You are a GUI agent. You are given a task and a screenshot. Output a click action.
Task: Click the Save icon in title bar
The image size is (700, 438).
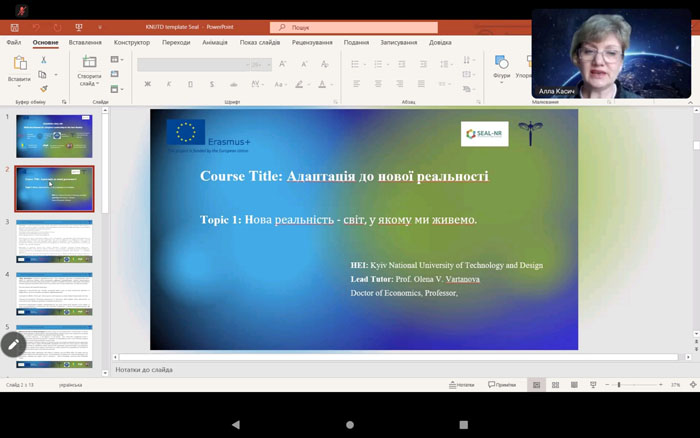[14, 28]
